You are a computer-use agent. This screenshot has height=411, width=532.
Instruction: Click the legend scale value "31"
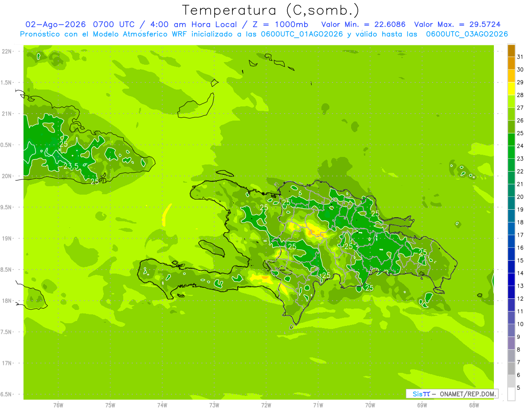pos(520,57)
